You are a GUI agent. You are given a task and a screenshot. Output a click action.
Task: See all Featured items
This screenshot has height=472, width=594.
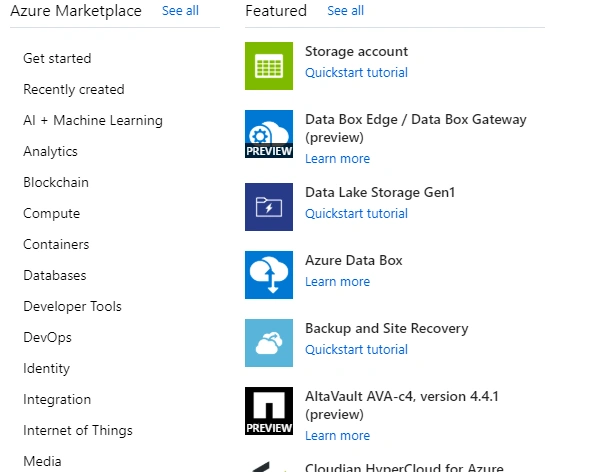(345, 11)
